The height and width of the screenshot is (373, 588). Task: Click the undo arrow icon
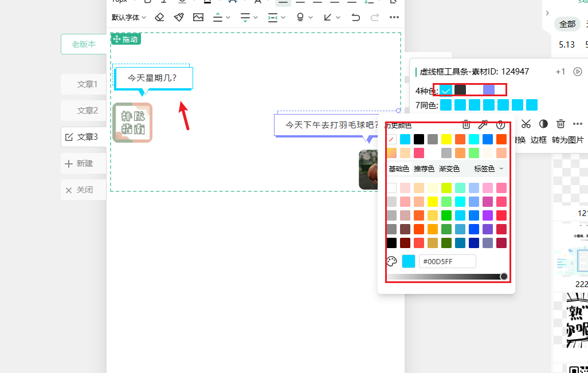(x=356, y=18)
